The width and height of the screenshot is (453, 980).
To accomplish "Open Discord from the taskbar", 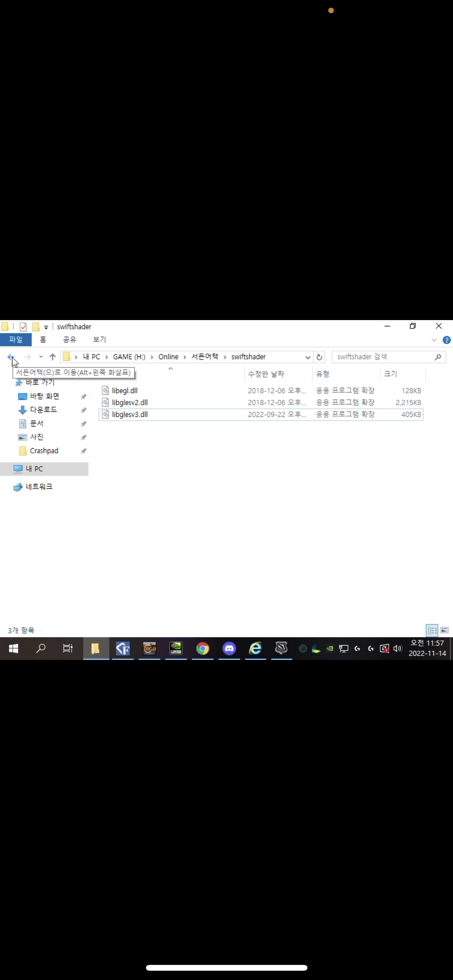I will click(229, 648).
